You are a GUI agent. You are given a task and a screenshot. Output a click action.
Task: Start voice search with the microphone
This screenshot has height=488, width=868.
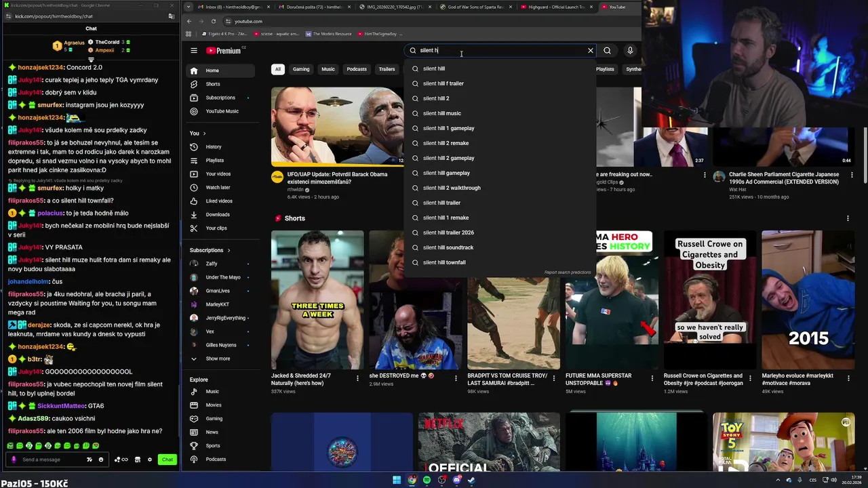tap(630, 50)
